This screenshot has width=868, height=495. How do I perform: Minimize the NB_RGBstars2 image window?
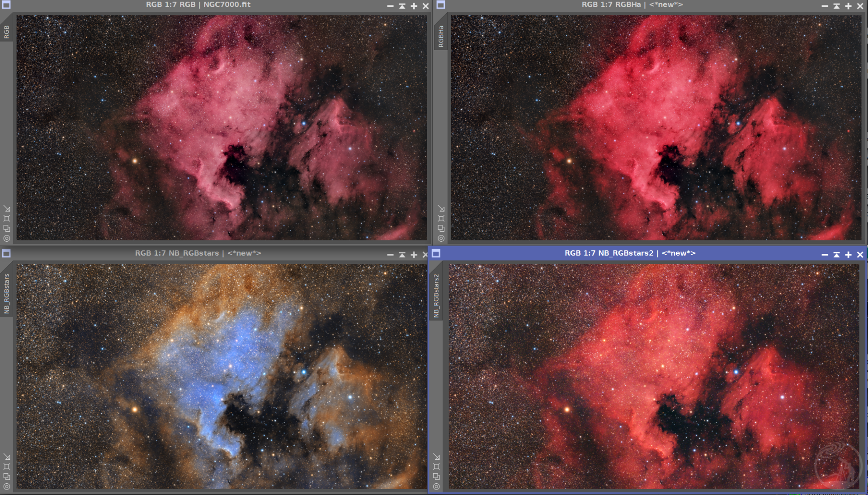coord(825,255)
